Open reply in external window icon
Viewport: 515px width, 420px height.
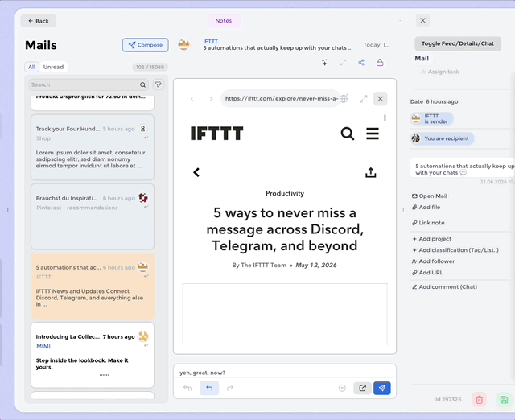point(362,388)
